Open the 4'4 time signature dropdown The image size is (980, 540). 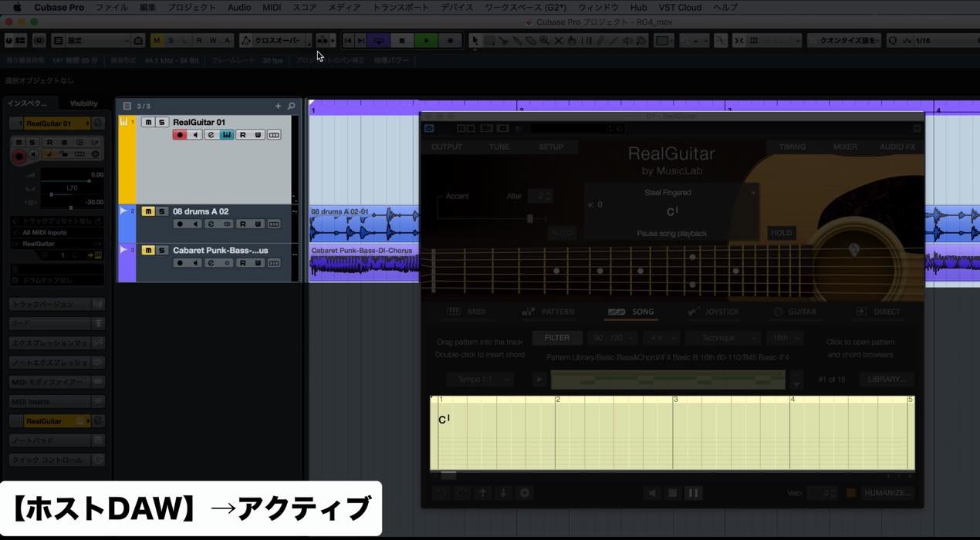tap(662, 338)
